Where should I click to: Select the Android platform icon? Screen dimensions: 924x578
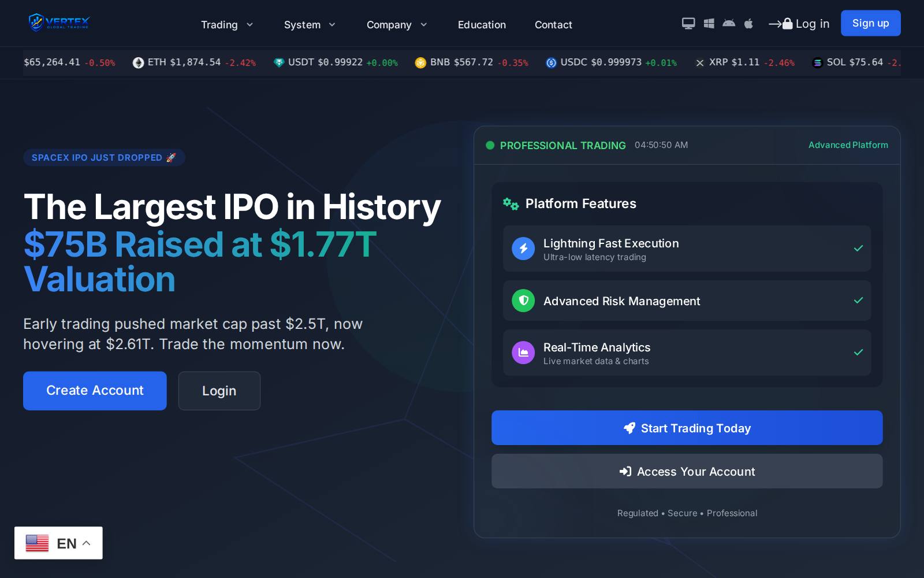point(729,24)
